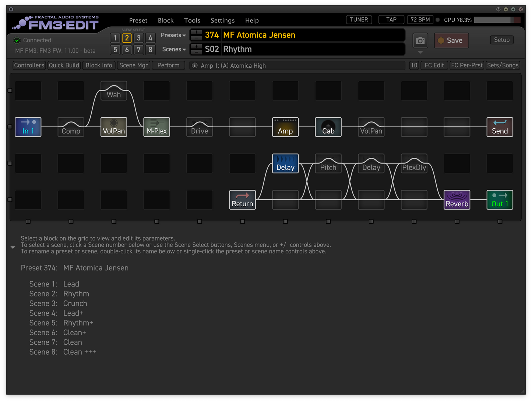532x402 pixels.
Task: Select scene 3 in Scene Select
Action: click(138, 38)
